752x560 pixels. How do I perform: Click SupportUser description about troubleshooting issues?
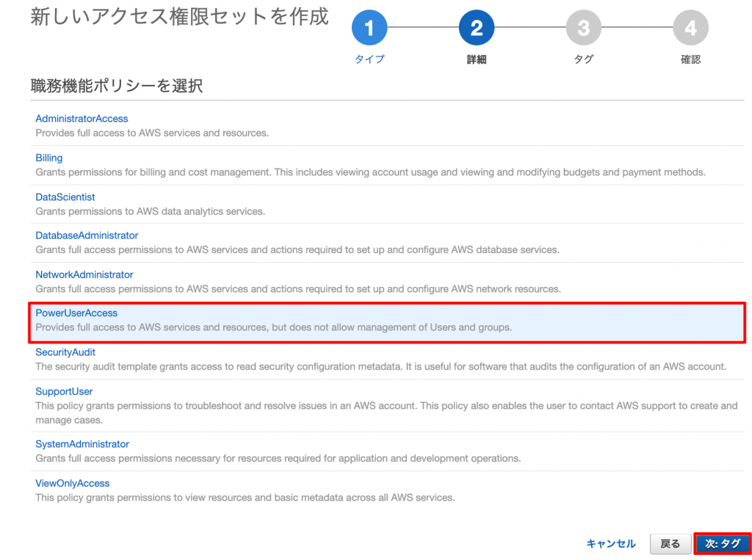click(386, 412)
